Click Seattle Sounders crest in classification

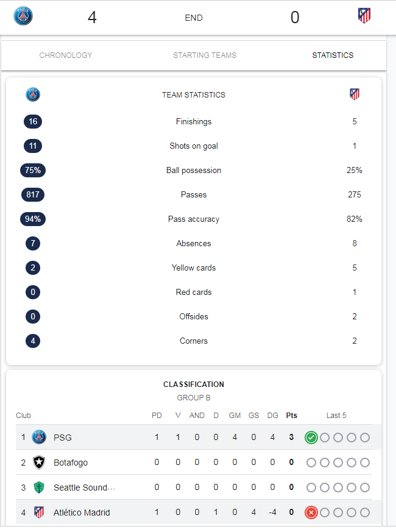[39, 488]
